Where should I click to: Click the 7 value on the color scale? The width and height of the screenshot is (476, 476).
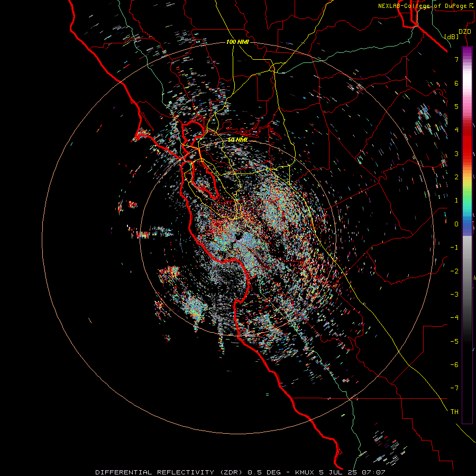tap(456, 59)
